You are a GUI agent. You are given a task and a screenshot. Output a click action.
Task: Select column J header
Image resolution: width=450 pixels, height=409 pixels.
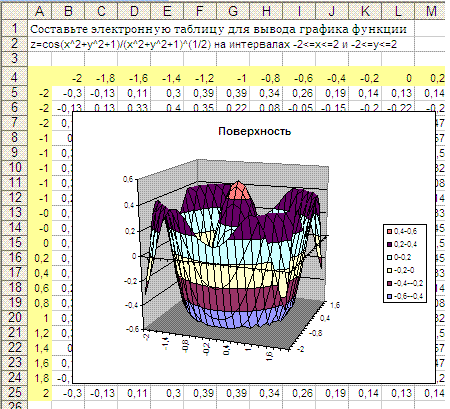[332, 11]
